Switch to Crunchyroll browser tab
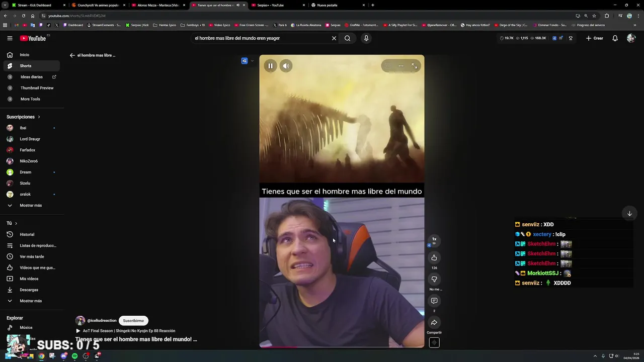 (x=98, y=5)
